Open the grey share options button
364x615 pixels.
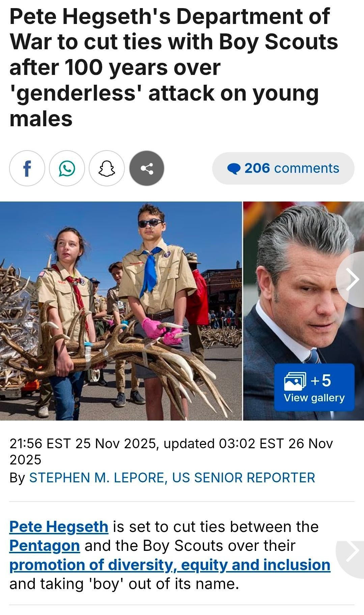147,168
